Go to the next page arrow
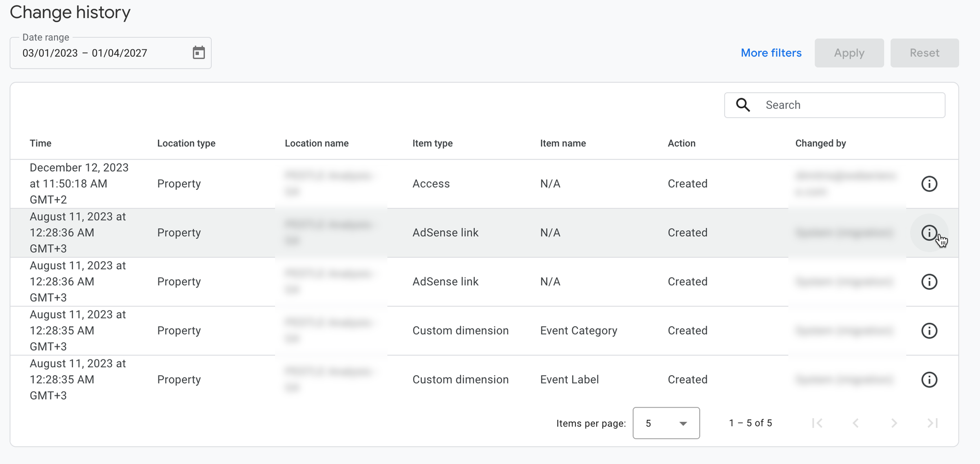This screenshot has width=980, height=464. click(894, 423)
